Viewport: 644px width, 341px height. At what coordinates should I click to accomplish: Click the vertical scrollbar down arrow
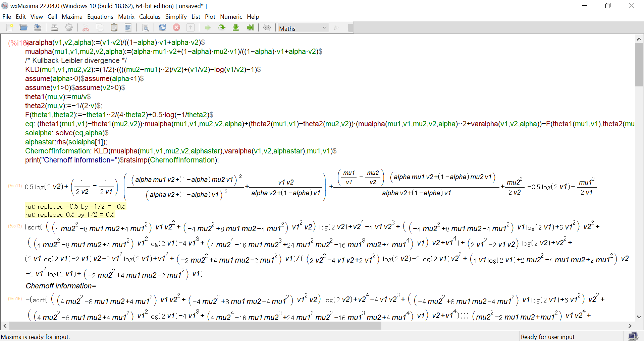[639, 317]
